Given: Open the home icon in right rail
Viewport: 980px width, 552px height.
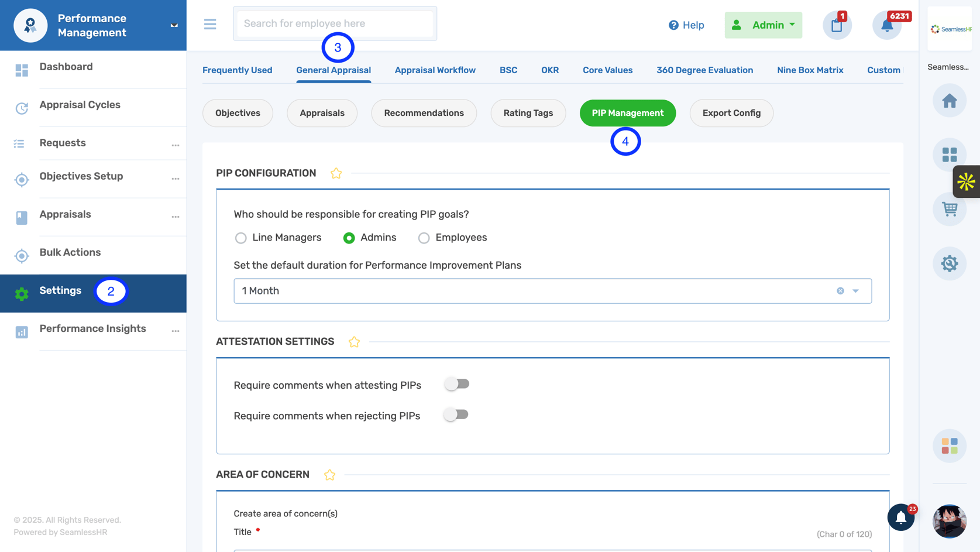Looking at the screenshot, I should click(949, 101).
